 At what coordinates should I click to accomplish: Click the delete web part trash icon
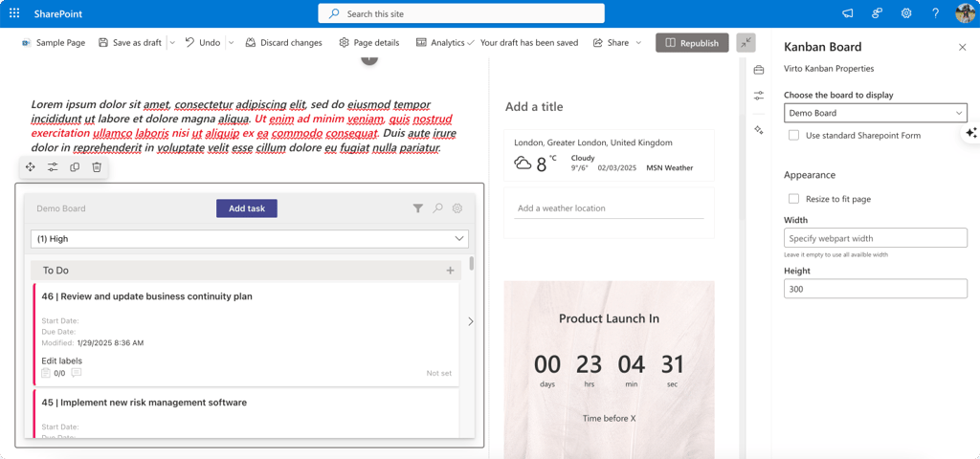97,166
